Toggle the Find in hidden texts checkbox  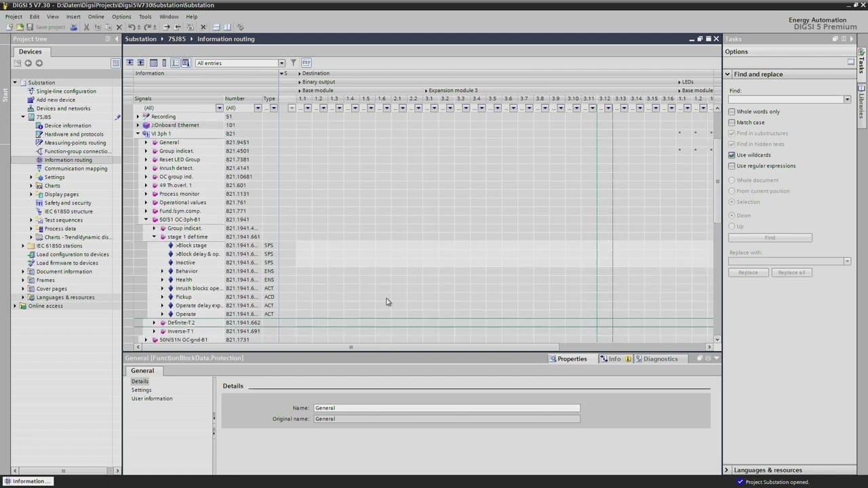(732, 144)
